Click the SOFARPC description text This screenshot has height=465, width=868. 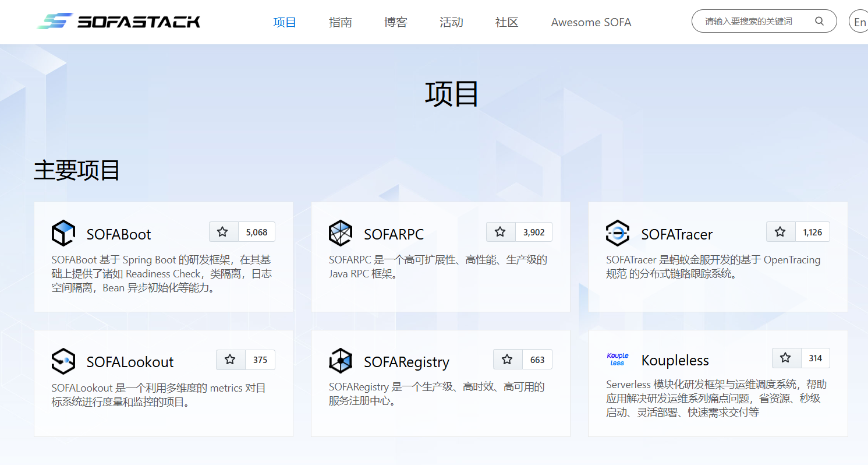pos(438,266)
